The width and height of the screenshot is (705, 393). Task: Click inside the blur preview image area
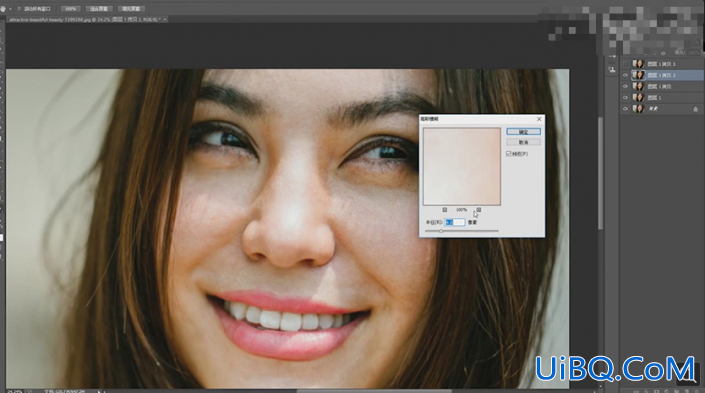(462, 166)
